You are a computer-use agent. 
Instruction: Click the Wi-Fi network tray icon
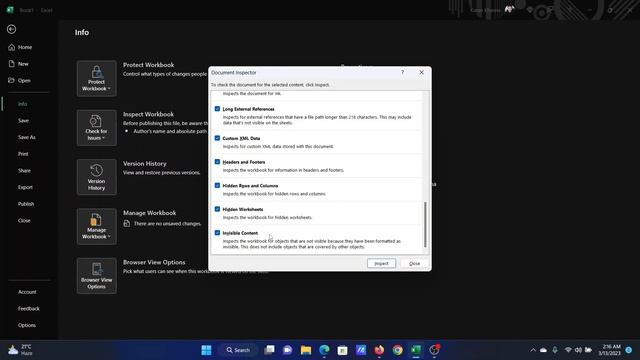568,350
